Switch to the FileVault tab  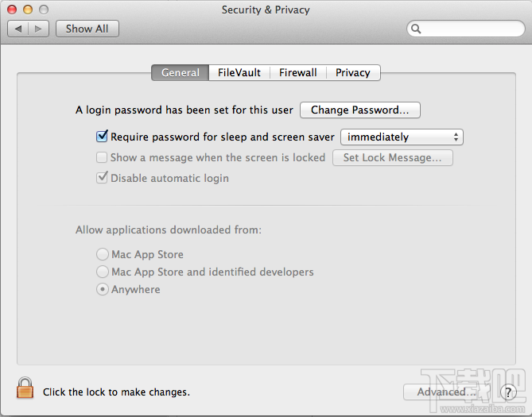pyautogui.click(x=239, y=72)
